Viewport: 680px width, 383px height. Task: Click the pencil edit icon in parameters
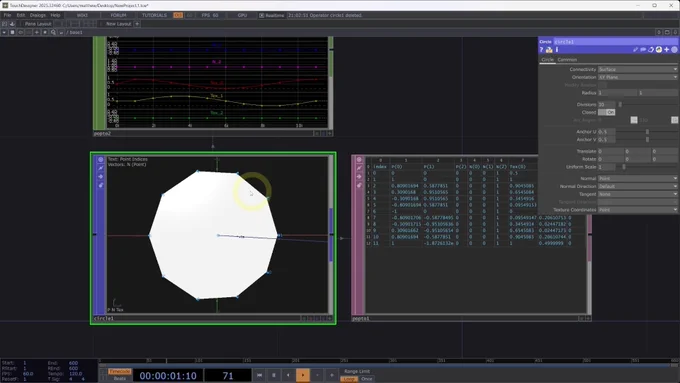[x=635, y=50]
